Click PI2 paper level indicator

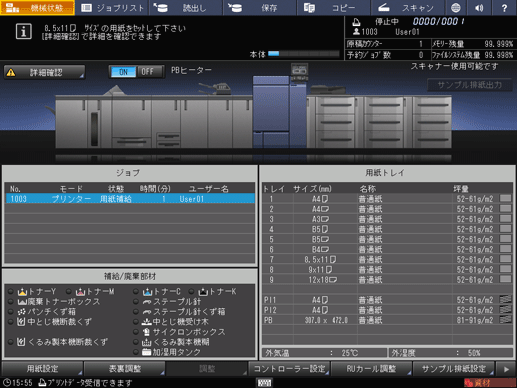pos(506,310)
